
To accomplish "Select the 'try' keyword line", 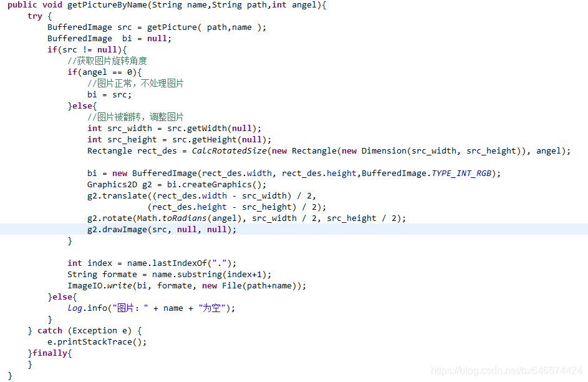I will [39, 16].
